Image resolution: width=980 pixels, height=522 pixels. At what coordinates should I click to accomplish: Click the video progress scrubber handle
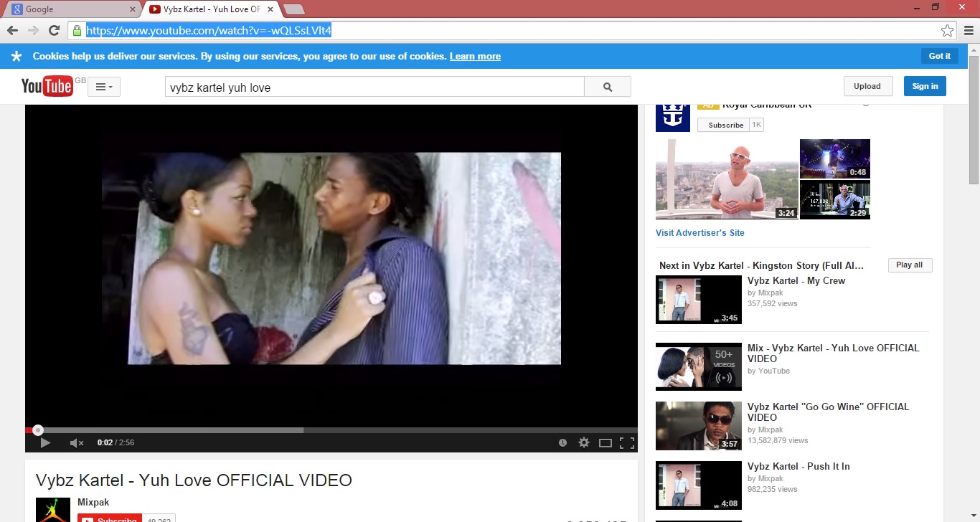pos(38,430)
